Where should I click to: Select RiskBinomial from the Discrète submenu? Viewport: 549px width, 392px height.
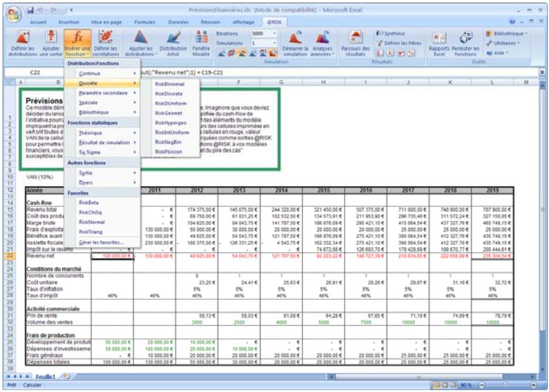click(169, 83)
